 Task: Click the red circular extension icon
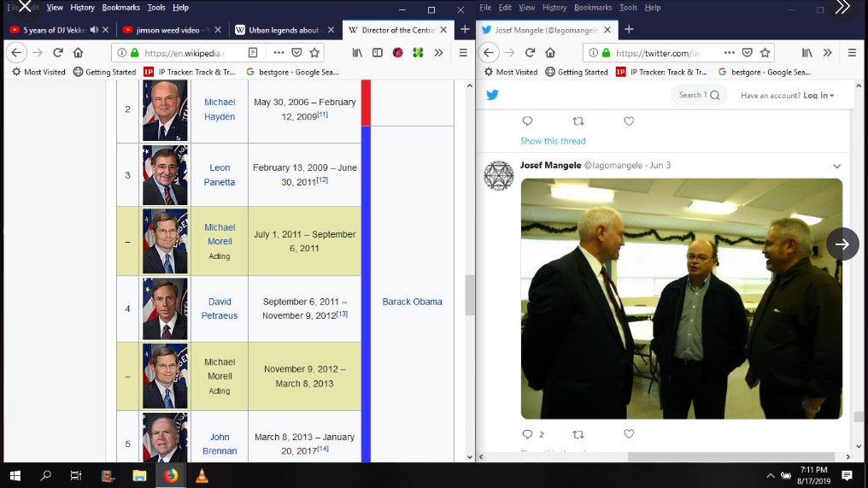tap(398, 53)
